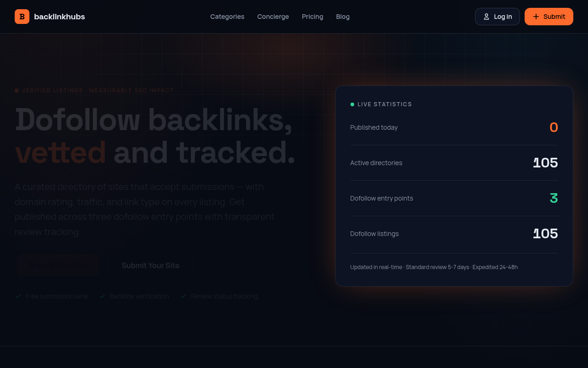This screenshot has width=588, height=368.
Task: Click the orange word vetted
Action: click(61, 153)
